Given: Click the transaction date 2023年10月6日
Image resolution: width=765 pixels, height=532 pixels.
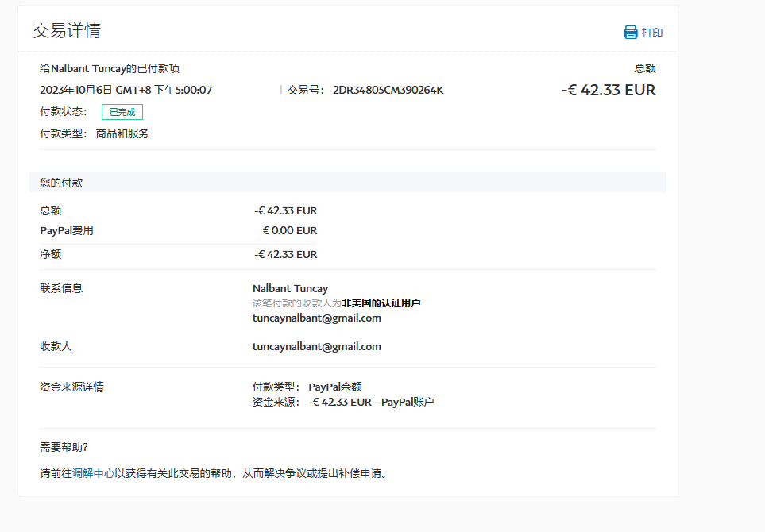Looking at the screenshot, I should (76, 90).
